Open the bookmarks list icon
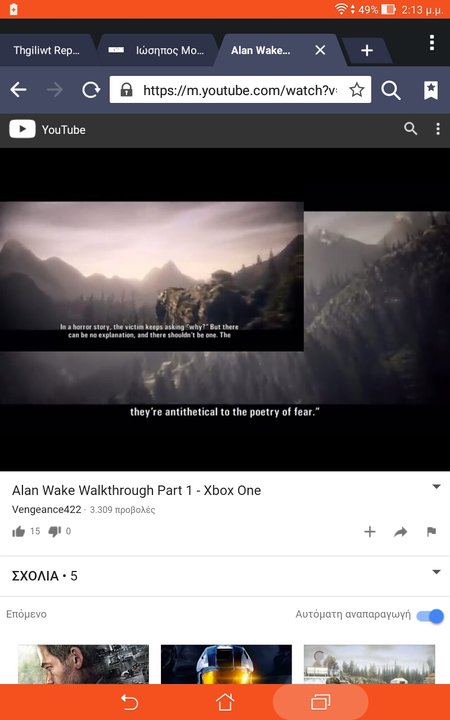This screenshot has height=720, width=450. 431,90
